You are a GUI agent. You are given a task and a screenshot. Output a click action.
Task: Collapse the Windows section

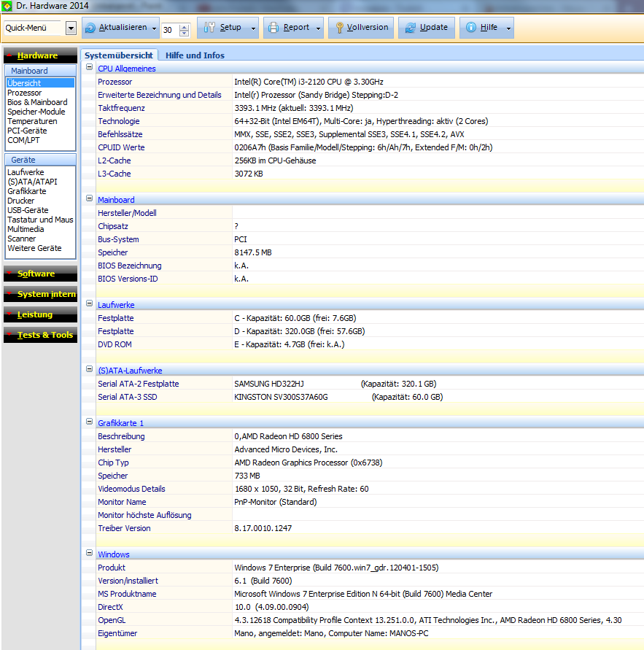coord(89,552)
